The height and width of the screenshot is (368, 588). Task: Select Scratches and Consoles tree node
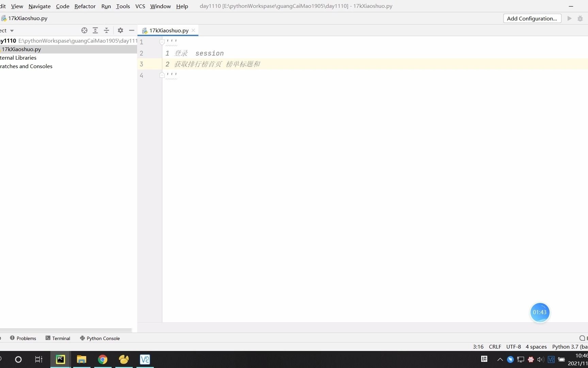26,66
